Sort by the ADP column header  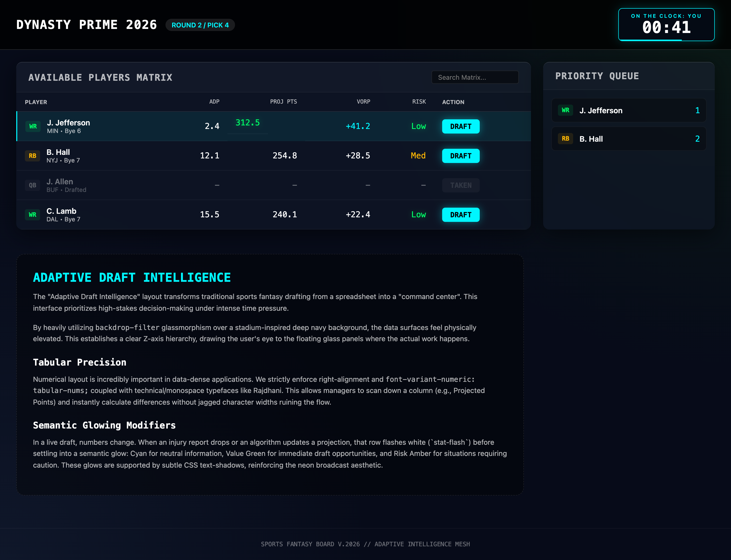coord(214,102)
